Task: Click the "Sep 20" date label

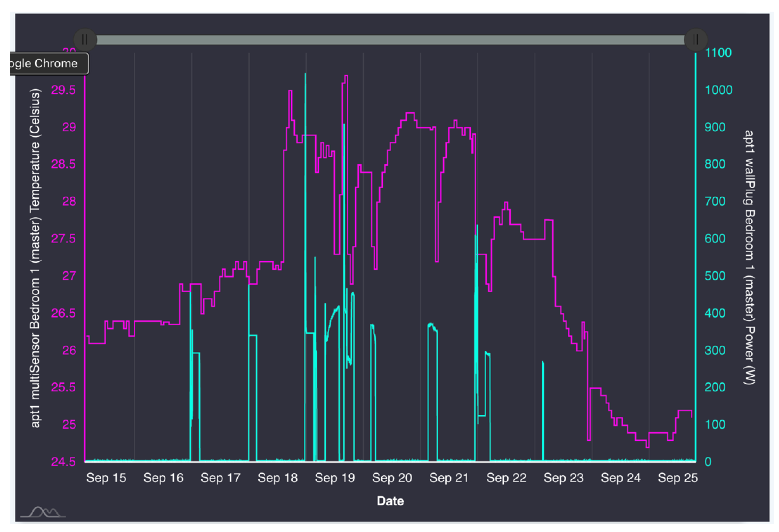Action: [x=392, y=478]
